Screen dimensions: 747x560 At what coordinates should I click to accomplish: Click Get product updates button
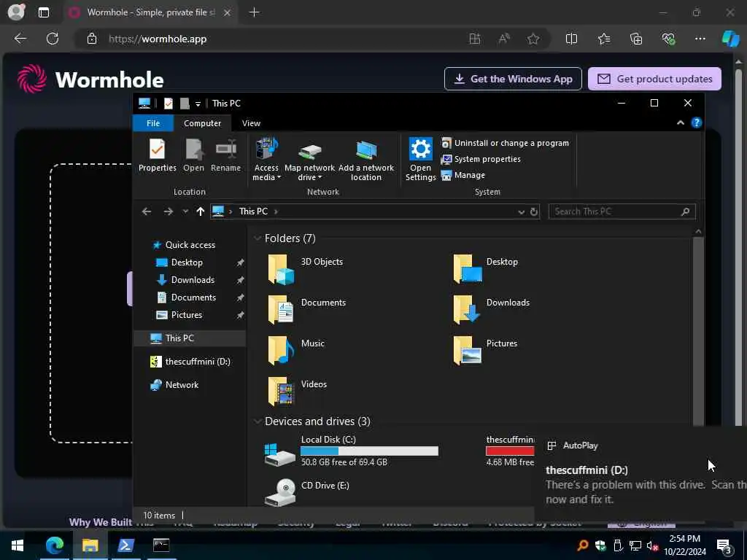[x=654, y=79]
